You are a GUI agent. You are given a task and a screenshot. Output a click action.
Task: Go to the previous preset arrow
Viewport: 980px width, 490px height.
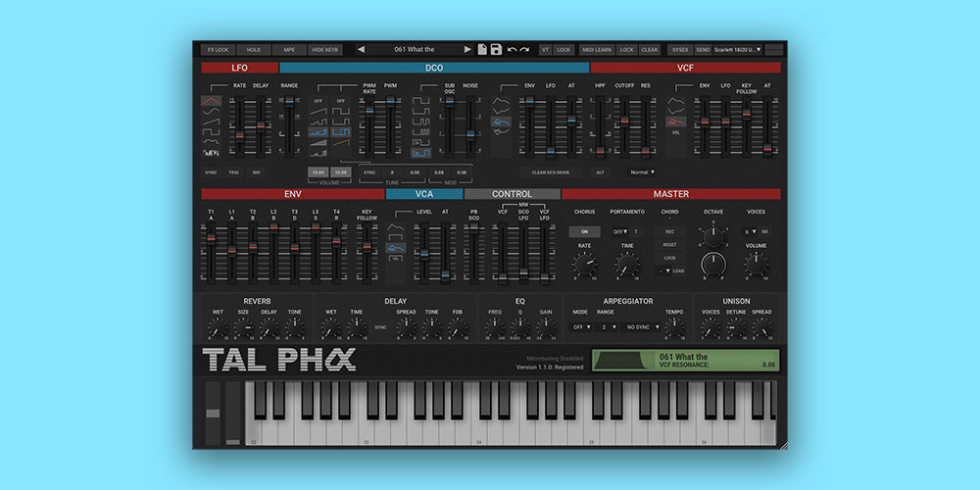(361, 49)
